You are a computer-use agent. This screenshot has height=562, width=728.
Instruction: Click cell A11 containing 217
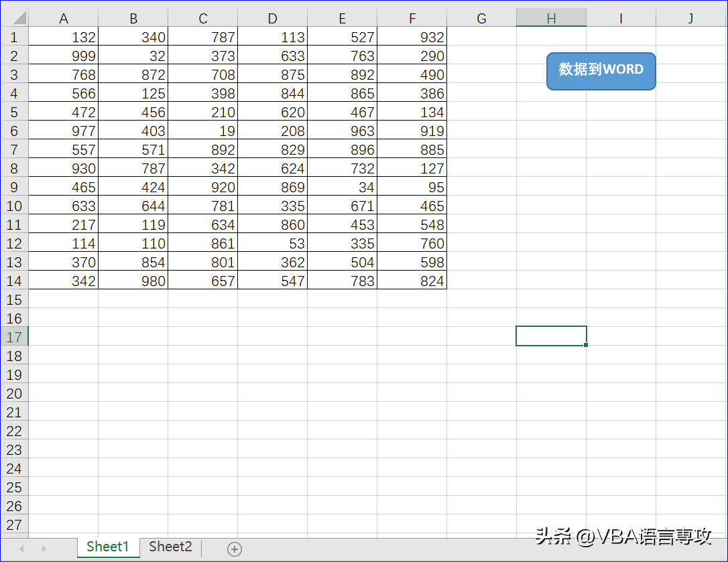pyautogui.click(x=64, y=224)
